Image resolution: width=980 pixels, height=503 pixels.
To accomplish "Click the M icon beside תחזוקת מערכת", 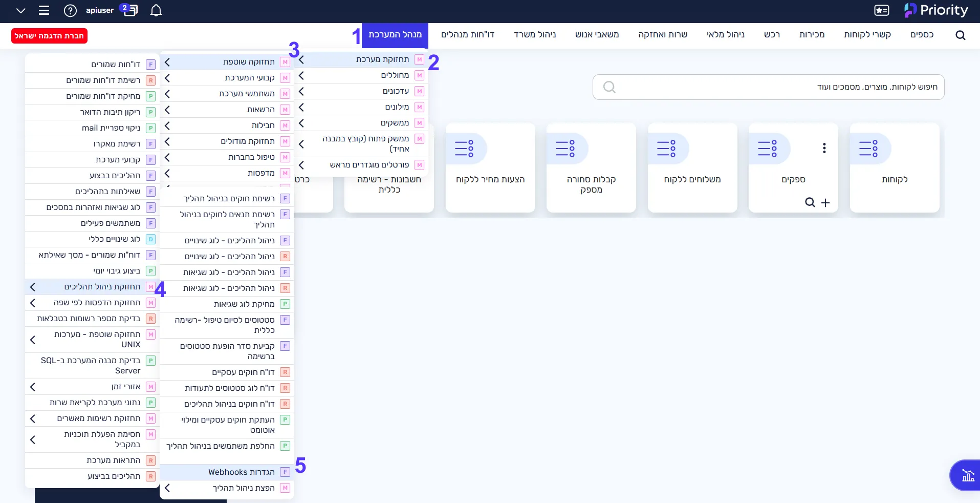I will point(419,59).
